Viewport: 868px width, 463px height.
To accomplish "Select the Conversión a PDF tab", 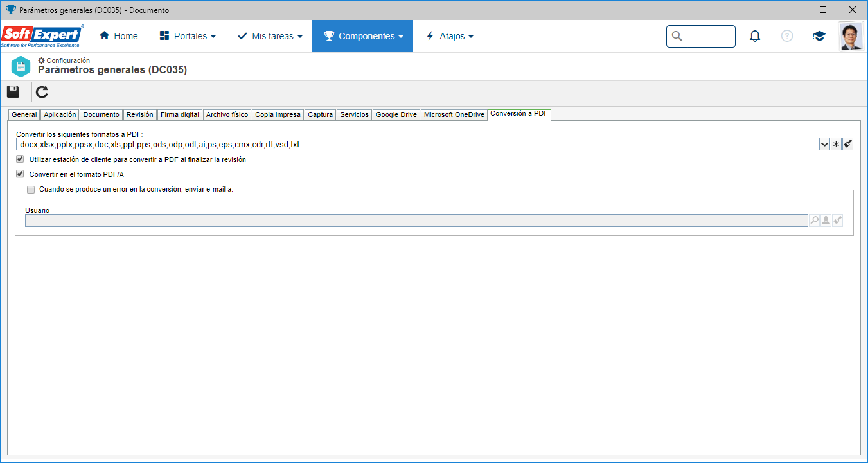I will (x=519, y=114).
